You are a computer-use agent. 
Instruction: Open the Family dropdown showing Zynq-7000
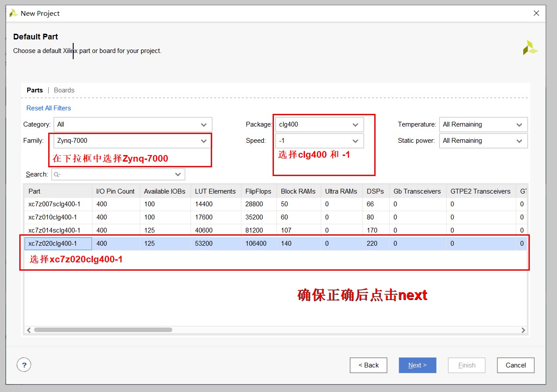pos(204,141)
